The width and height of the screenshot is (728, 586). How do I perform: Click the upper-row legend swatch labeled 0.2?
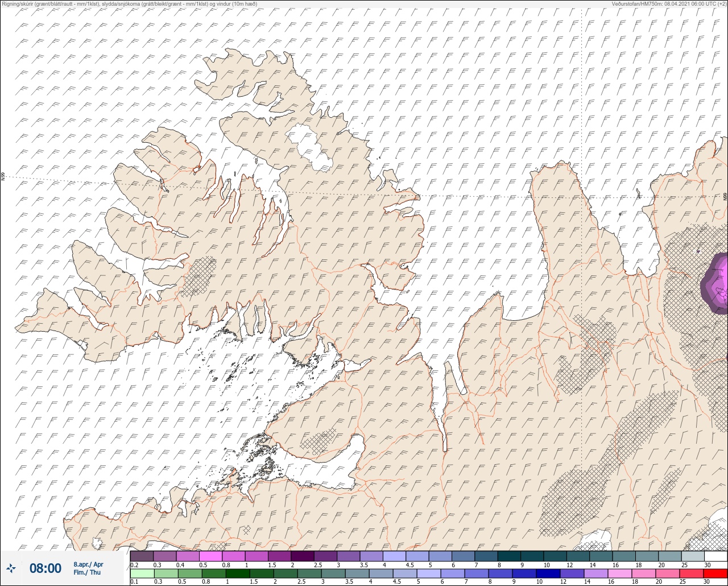(x=142, y=556)
